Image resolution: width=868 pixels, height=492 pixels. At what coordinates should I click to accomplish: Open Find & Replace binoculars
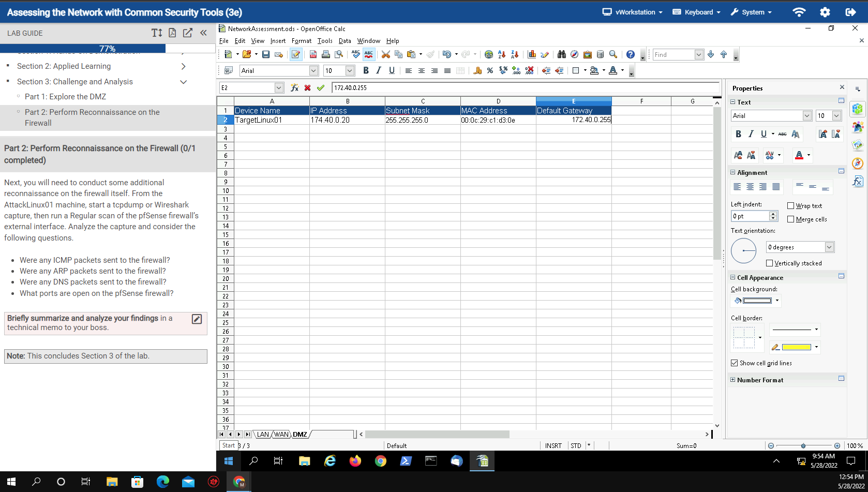(x=561, y=54)
